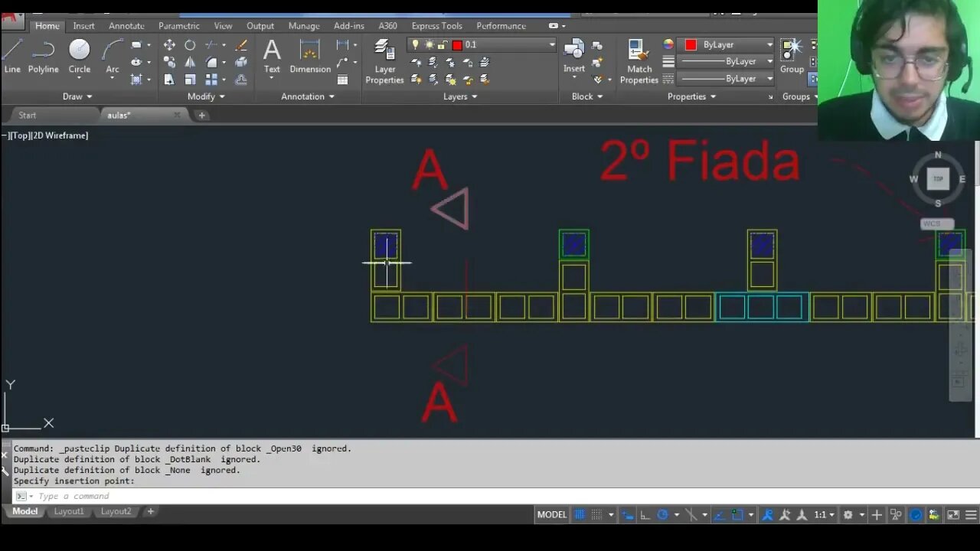Close the aulas drawing tab
This screenshot has height=551, width=980.
pos(177,115)
